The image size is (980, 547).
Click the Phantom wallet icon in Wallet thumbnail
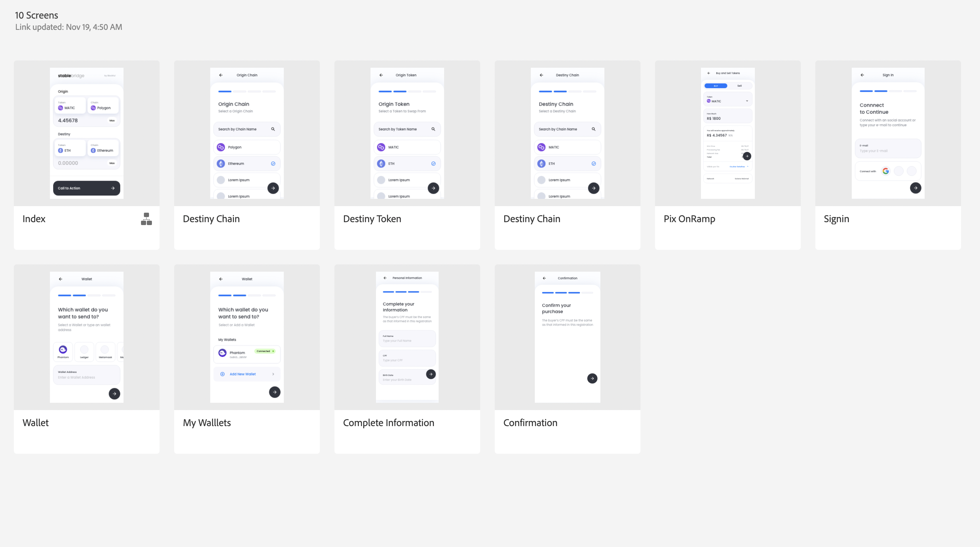pyautogui.click(x=63, y=349)
